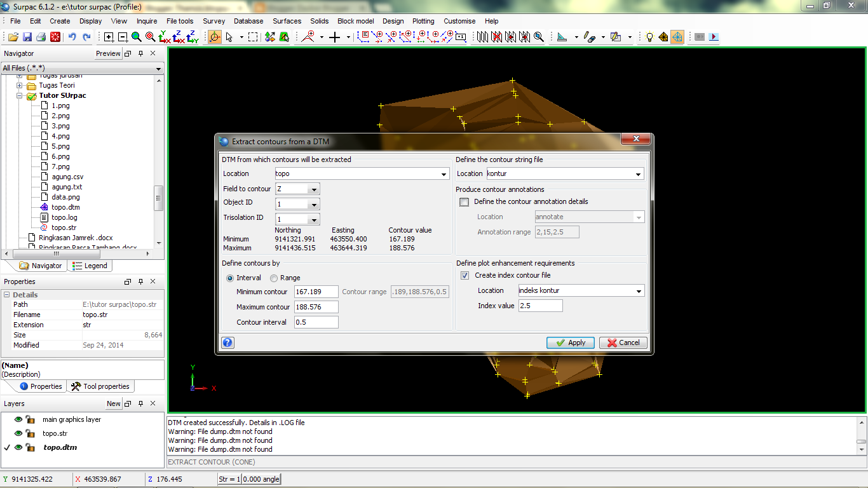
Task: Select the Z-Y view axis icon
Action: click(193, 37)
